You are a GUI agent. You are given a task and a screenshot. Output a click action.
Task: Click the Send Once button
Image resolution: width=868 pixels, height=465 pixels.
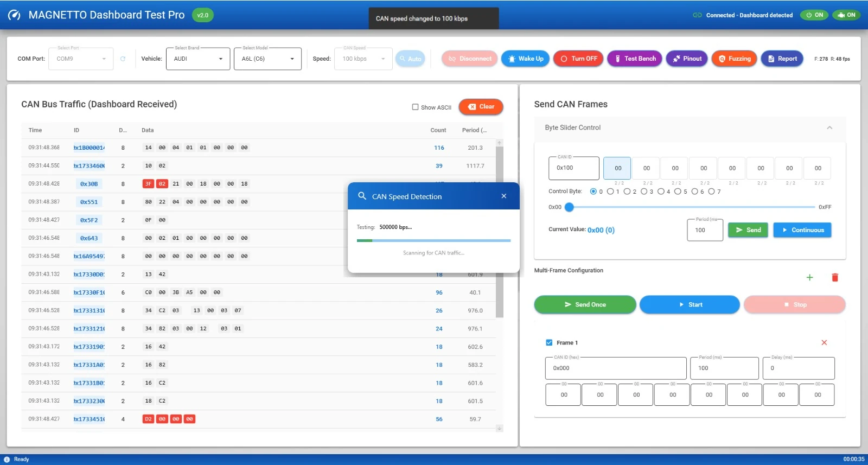coord(585,304)
